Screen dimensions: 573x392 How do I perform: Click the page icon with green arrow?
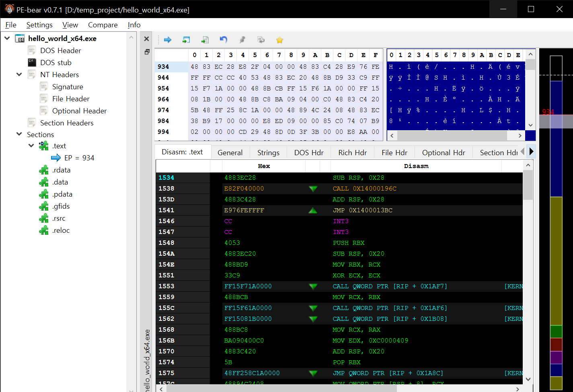click(x=205, y=40)
